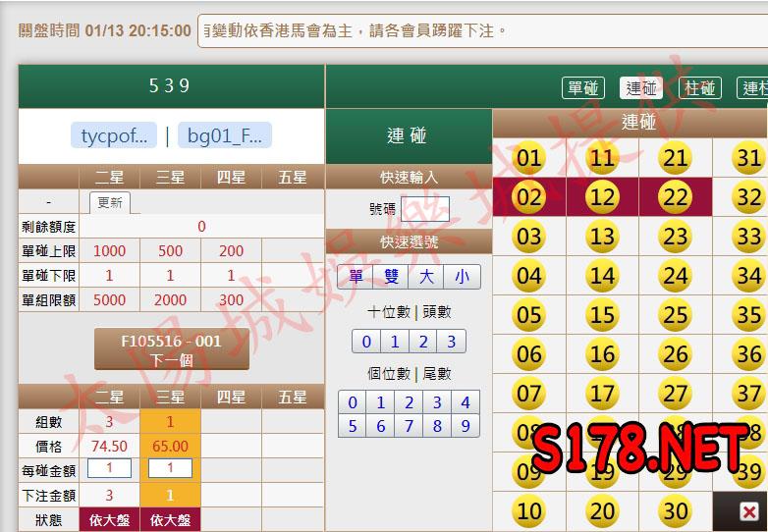
Task: Quick-select odd numbers with 單
Action: 357,277
